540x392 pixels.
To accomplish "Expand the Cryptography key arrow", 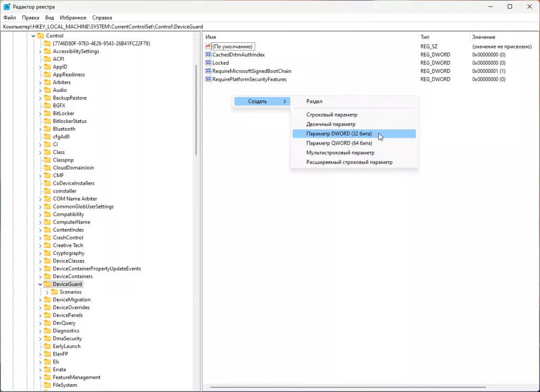I will [x=41, y=253].
